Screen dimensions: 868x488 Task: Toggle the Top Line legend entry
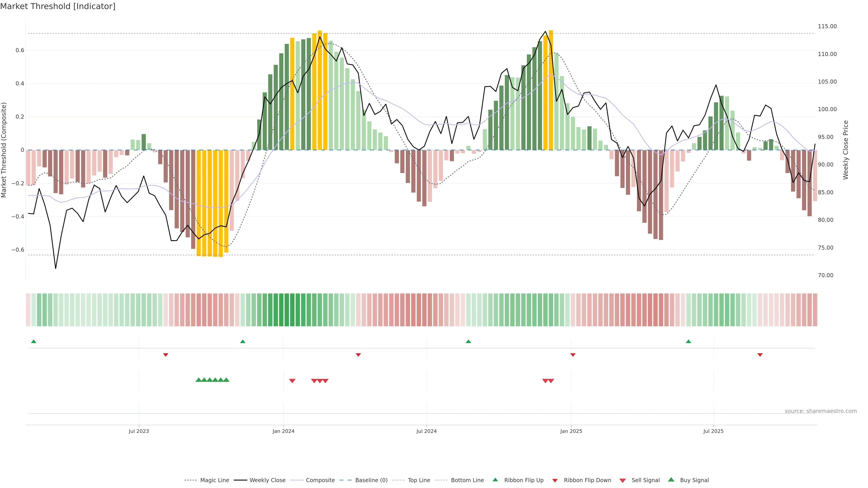click(419, 480)
